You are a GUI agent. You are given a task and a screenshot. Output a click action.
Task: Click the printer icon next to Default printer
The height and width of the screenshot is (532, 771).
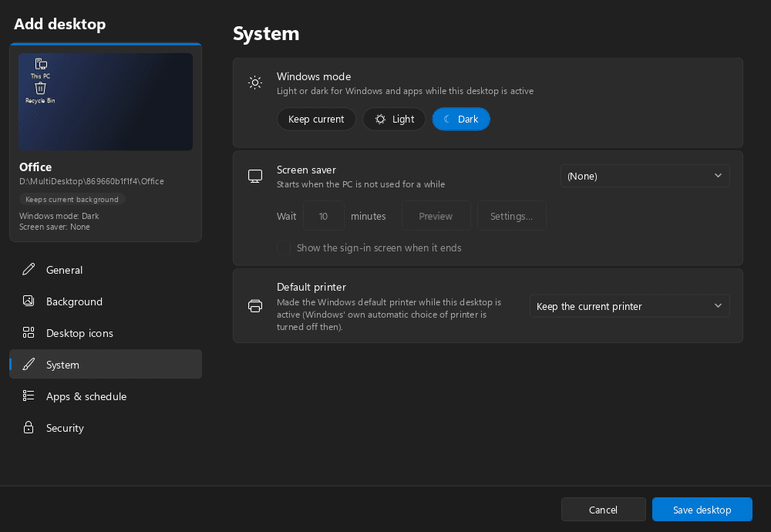(255, 306)
